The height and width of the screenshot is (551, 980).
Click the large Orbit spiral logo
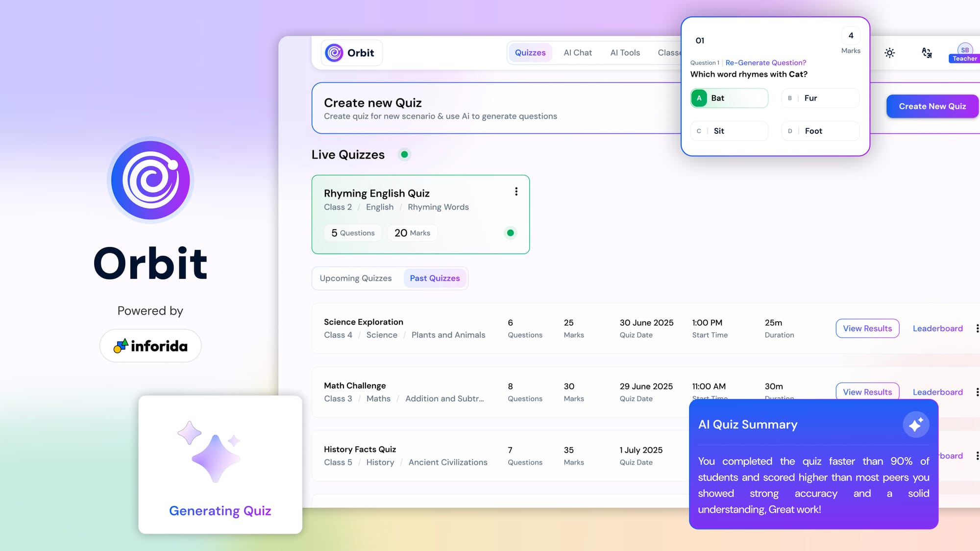point(150,180)
